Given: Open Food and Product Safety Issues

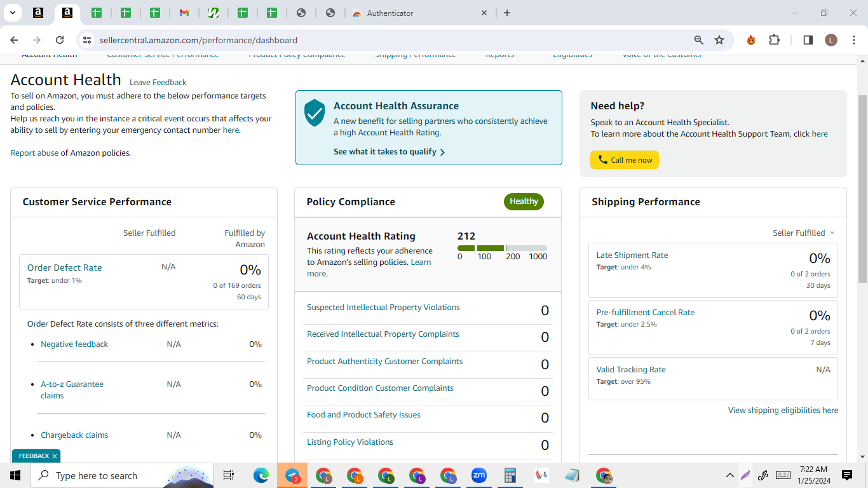Looking at the screenshot, I should (364, 415).
